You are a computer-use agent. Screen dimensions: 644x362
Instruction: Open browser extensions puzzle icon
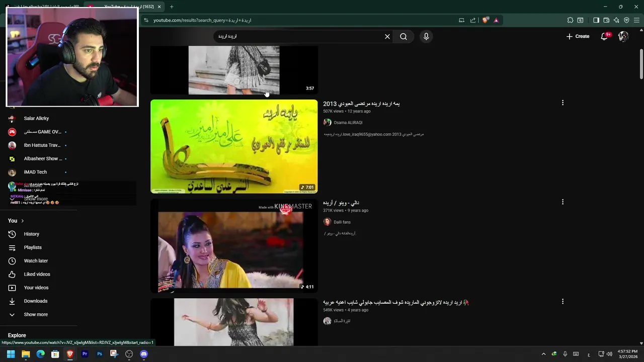pyautogui.click(x=570, y=20)
